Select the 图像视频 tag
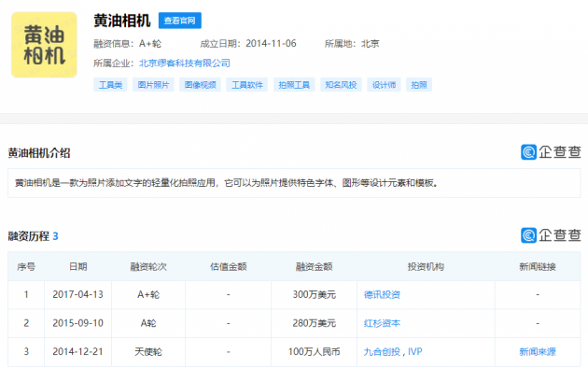This screenshot has height=368, width=588. point(200,85)
